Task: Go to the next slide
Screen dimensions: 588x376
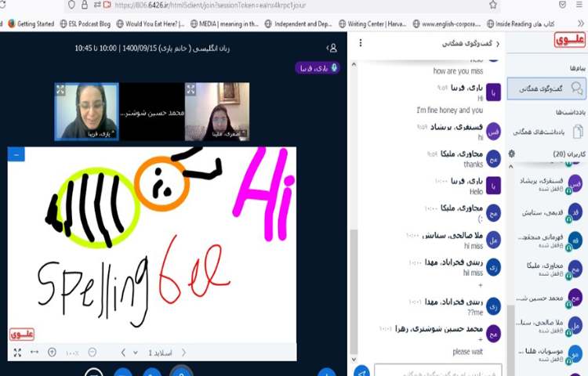Action: [x=183, y=352]
